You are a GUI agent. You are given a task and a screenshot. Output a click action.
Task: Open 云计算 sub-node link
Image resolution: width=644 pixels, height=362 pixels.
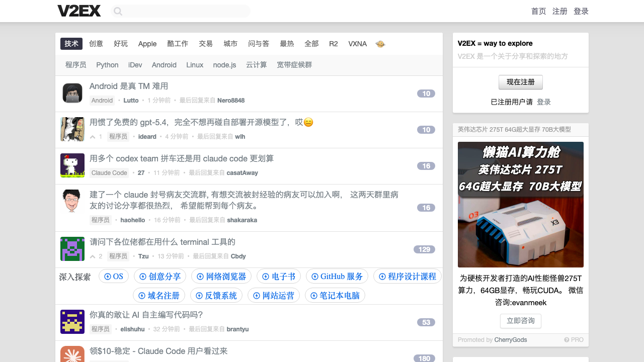coord(257,65)
